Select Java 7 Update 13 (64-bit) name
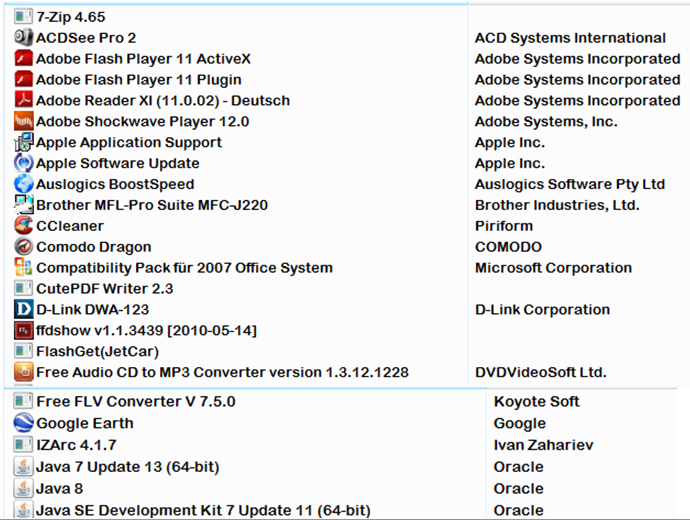This screenshot has width=690, height=520. [x=128, y=467]
